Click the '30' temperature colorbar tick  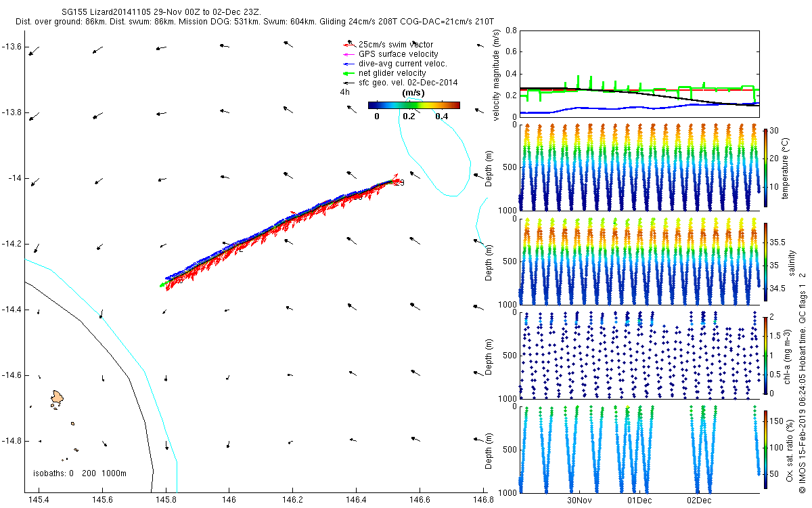[774, 130]
